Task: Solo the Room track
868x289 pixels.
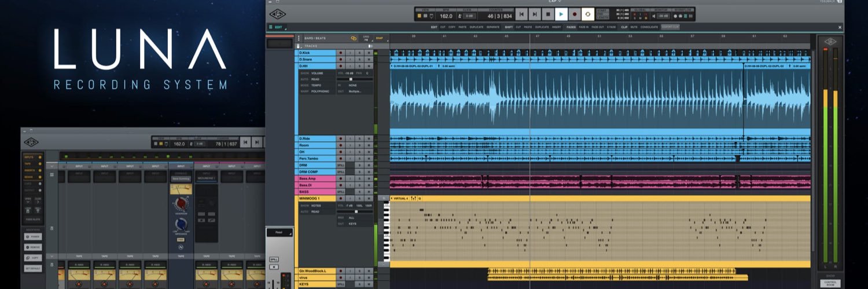Action: click(x=359, y=145)
